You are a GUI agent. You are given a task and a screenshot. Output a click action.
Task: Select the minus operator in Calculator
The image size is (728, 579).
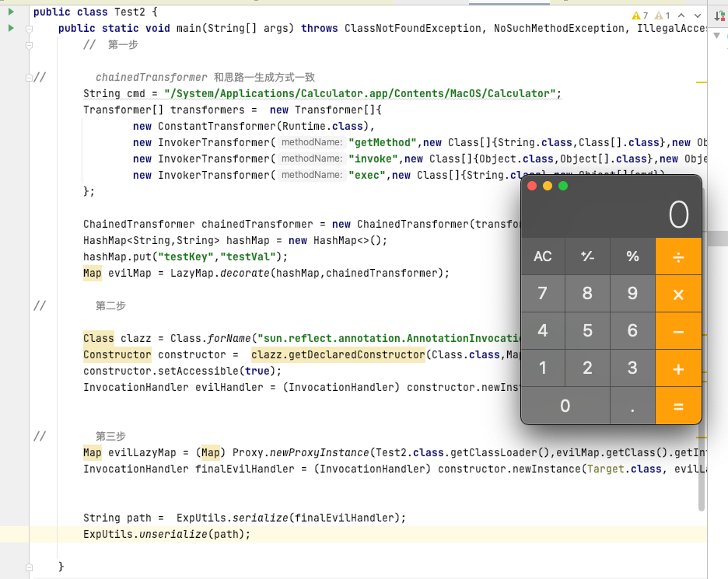click(678, 331)
